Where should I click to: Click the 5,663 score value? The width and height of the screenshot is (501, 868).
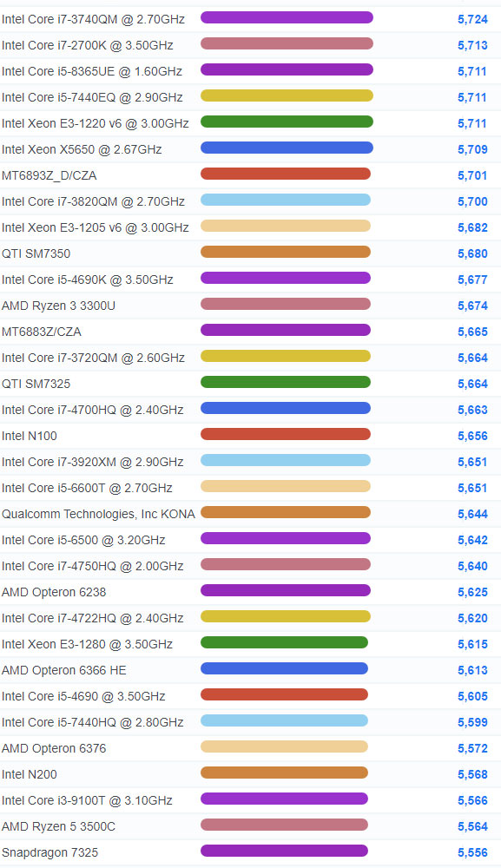(x=472, y=410)
